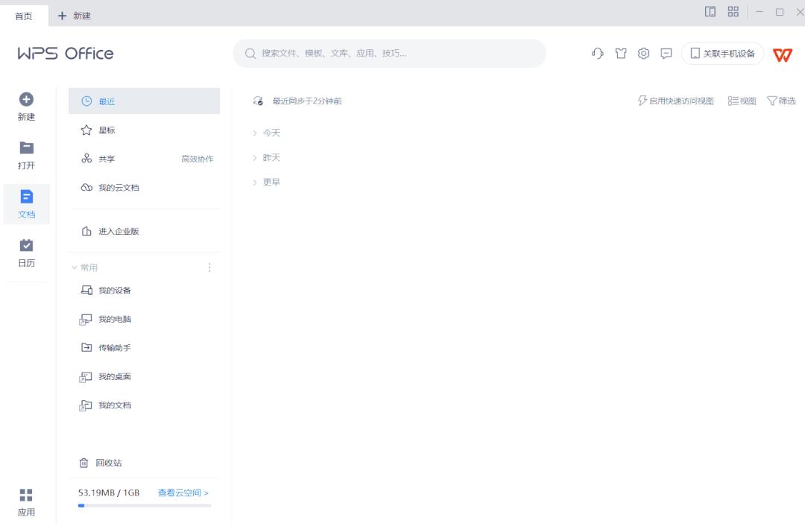Click the search files input field

[x=389, y=54]
